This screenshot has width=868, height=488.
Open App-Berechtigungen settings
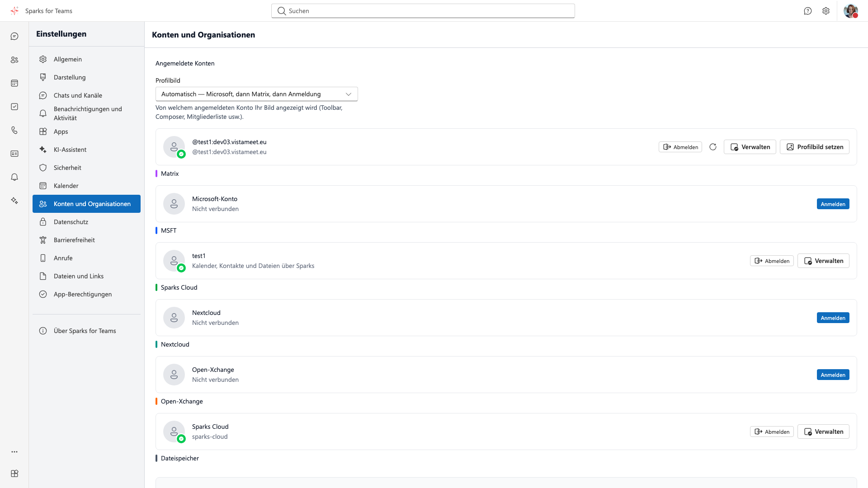pyautogui.click(x=86, y=294)
